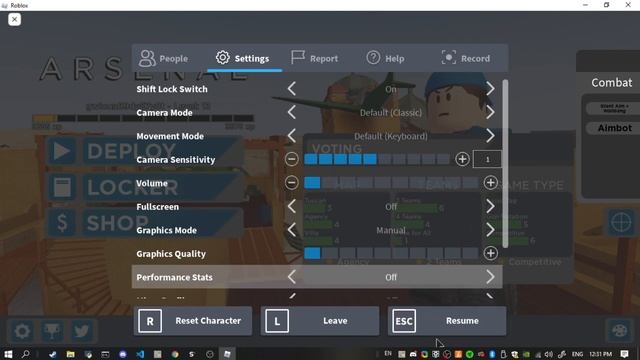This screenshot has height=360, width=640.
Task: Click the SHOP dollar sign icon
Action: click(x=61, y=223)
